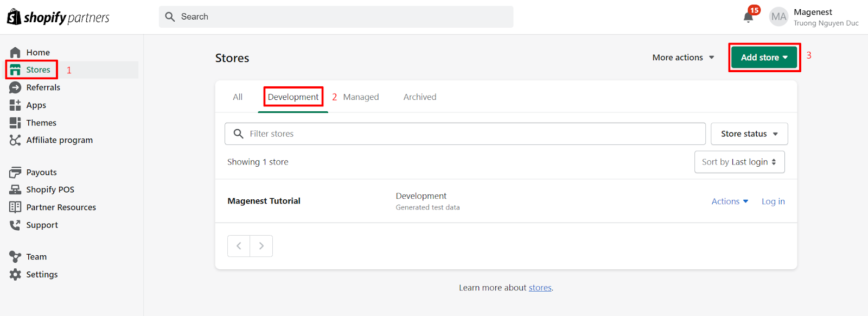This screenshot has height=316, width=868.
Task: Click the Support phone icon
Action: pyautogui.click(x=15, y=225)
